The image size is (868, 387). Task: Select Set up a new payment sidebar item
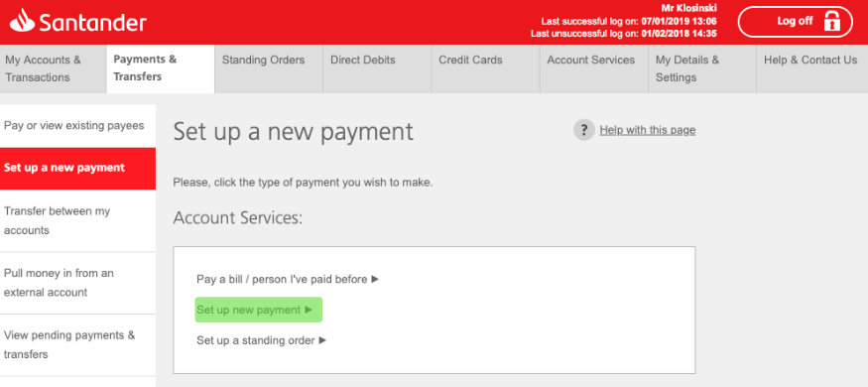click(77, 168)
